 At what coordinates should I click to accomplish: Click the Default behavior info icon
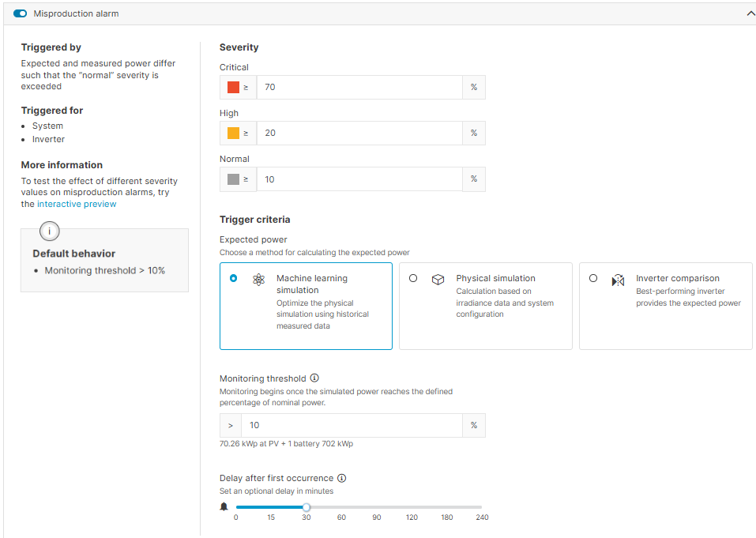click(49, 231)
